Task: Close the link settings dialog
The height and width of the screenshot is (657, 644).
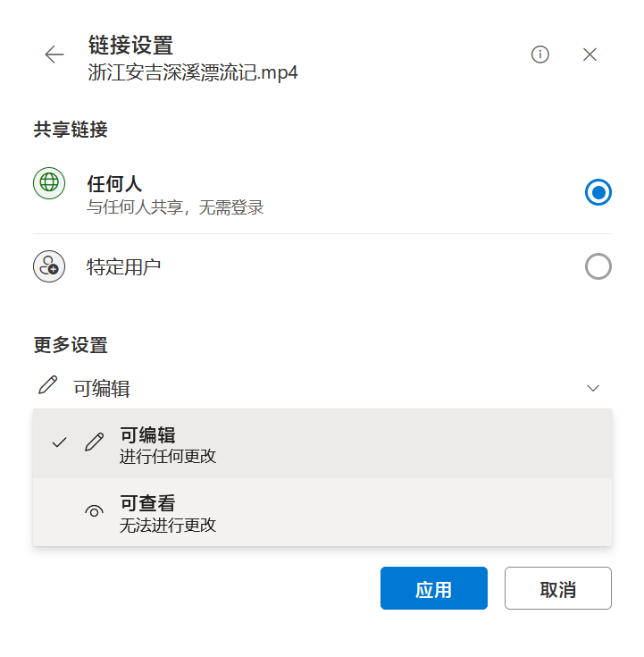Action: [x=590, y=55]
